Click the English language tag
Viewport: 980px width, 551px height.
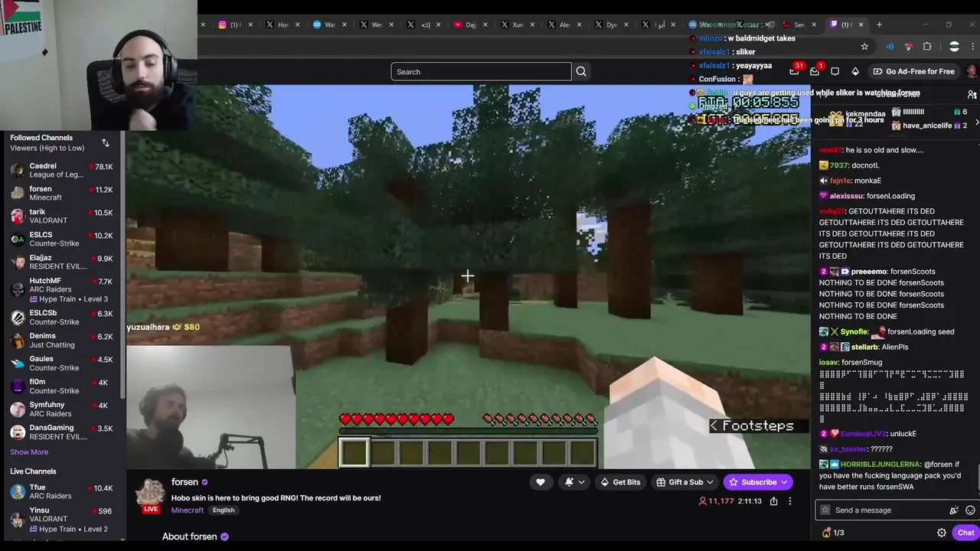point(224,510)
